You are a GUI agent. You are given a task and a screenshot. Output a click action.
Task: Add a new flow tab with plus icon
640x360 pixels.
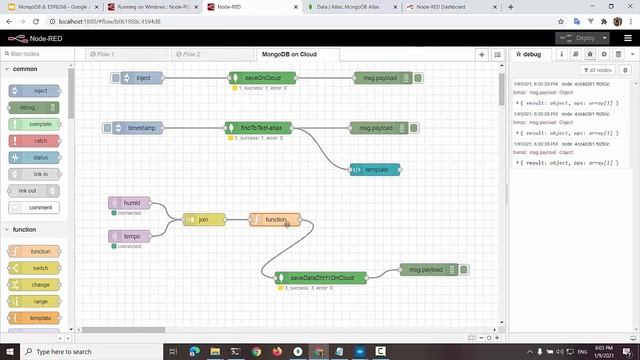[x=482, y=54]
